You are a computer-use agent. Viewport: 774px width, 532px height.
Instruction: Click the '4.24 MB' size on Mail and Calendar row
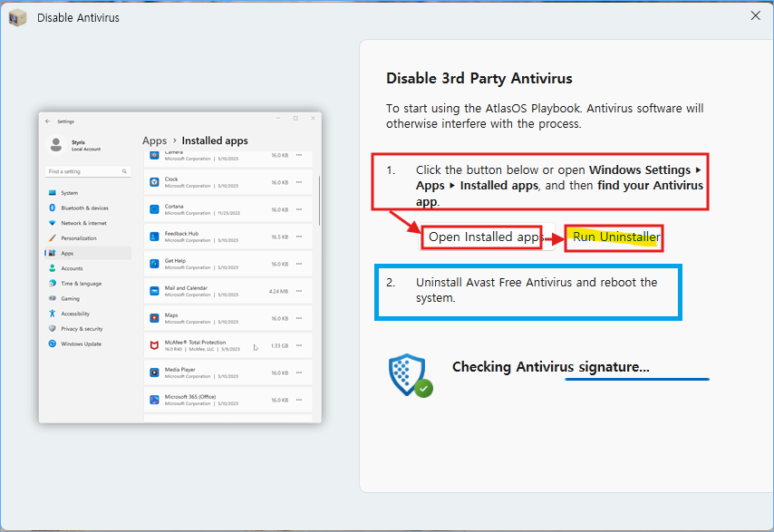click(x=278, y=291)
